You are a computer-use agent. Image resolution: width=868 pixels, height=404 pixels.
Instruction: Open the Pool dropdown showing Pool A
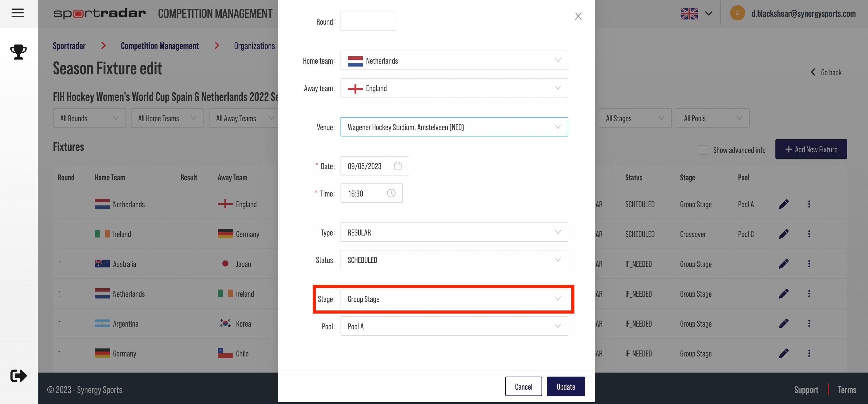coord(454,326)
